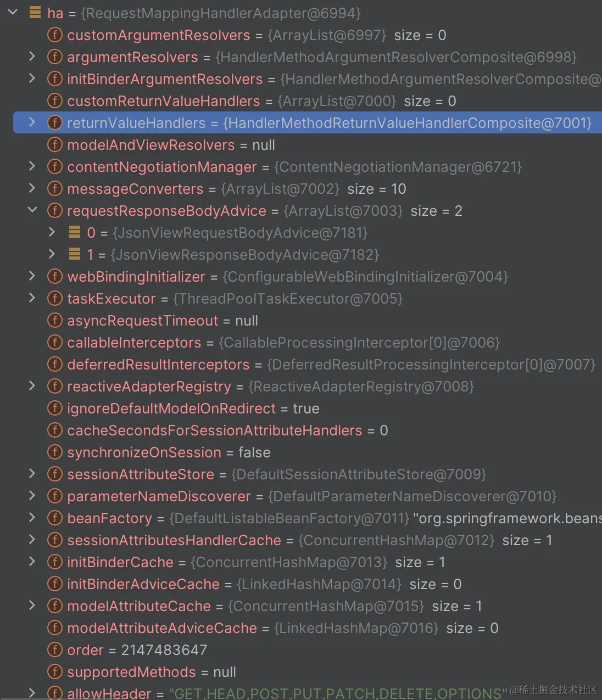Expand the argumentResolvers field
The height and width of the screenshot is (700, 602).
[x=32, y=56]
